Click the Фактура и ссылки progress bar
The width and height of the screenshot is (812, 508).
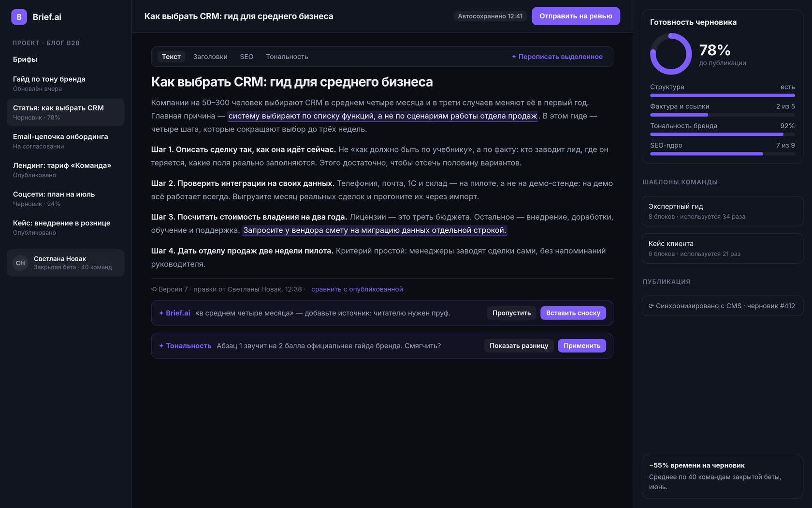click(723, 115)
